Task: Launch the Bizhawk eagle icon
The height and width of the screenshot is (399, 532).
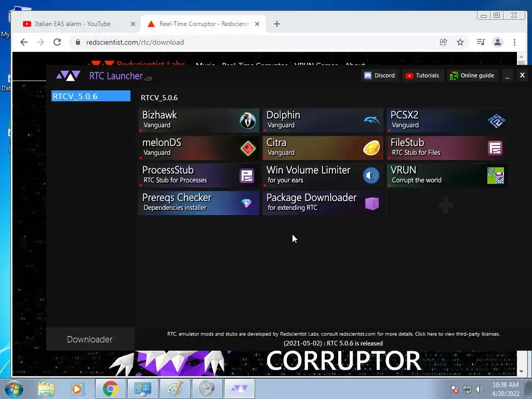Action: coord(248,120)
